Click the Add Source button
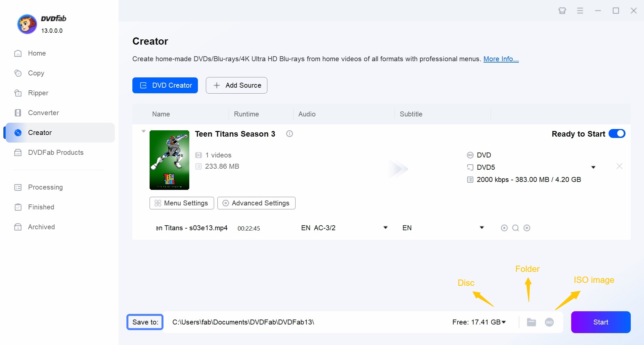644x345 pixels. (x=236, y=85)
